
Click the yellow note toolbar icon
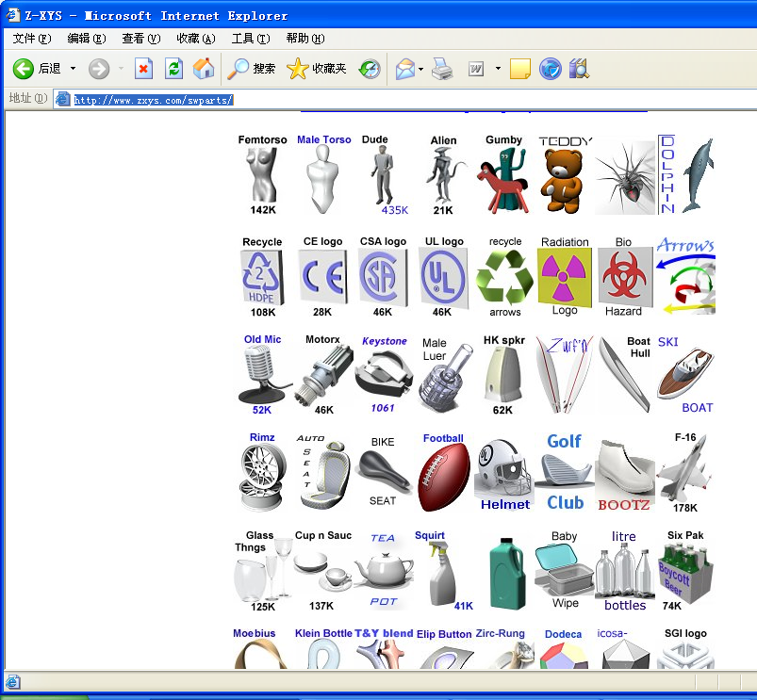[520, 69]
